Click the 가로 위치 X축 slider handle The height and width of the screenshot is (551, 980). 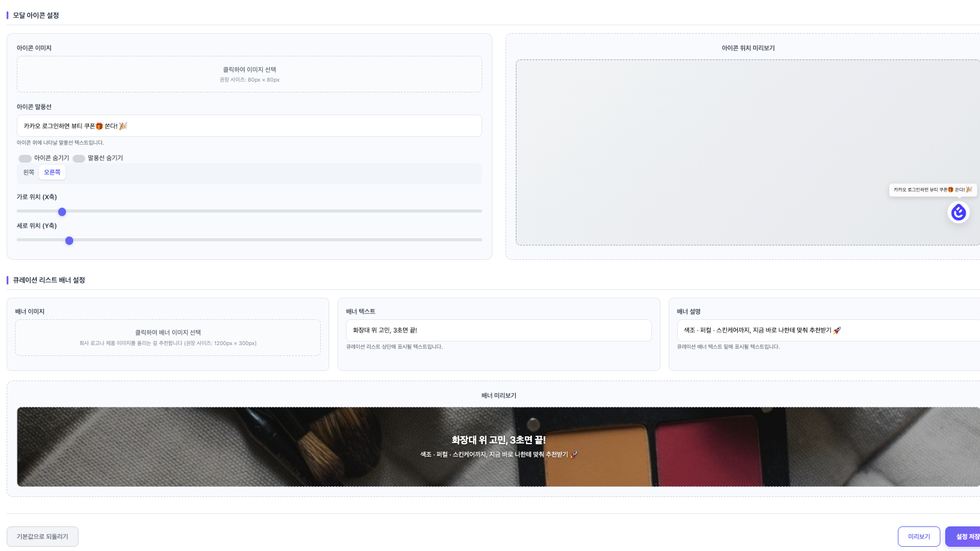point(62,212)
